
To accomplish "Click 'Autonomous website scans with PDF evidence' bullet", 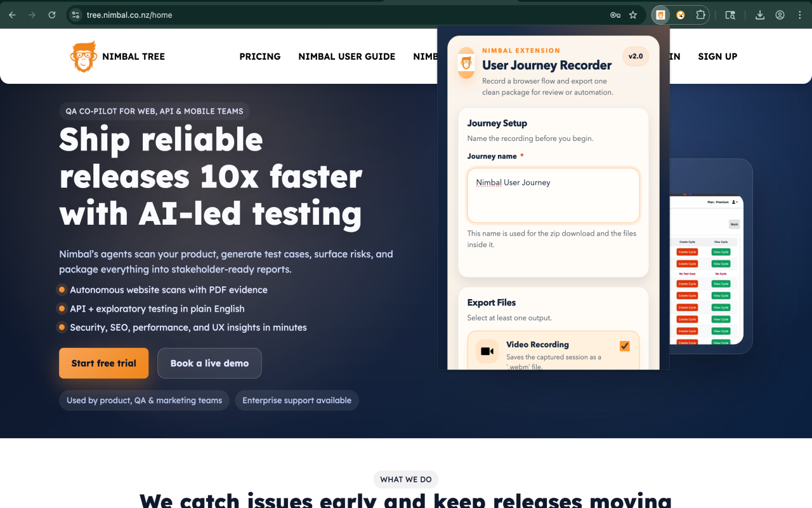I will click(x=169, y=290).
